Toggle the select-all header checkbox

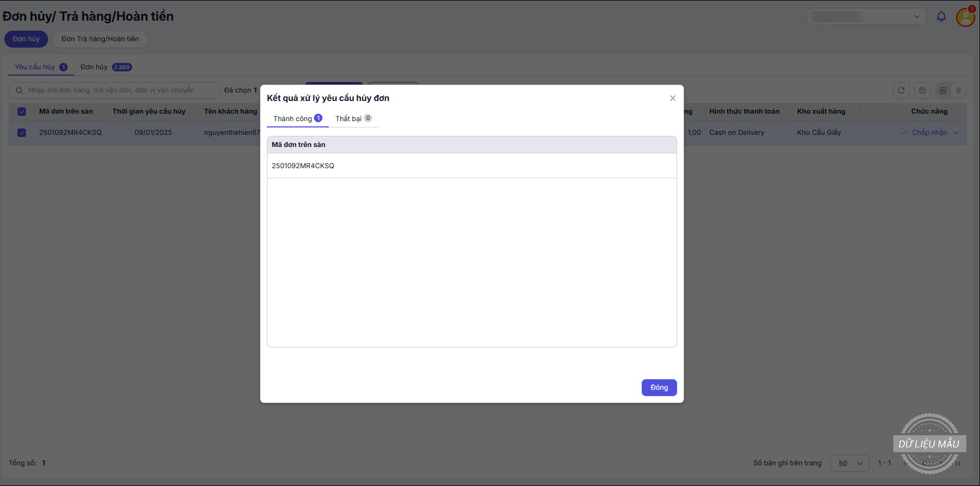tap(22, 112)
